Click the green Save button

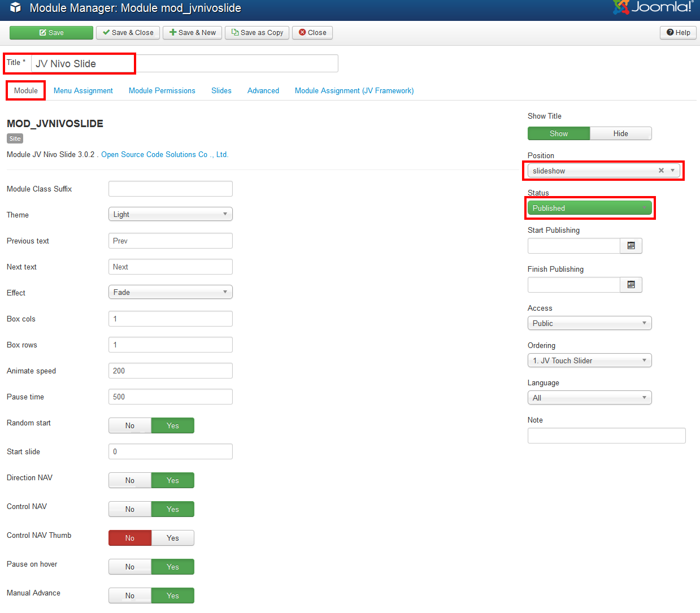pos(51,33)
